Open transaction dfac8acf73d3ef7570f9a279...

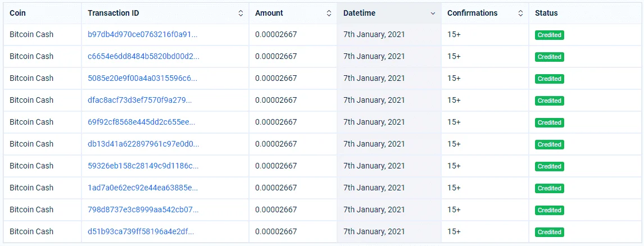pyautogui.click(x=139, y=100)
